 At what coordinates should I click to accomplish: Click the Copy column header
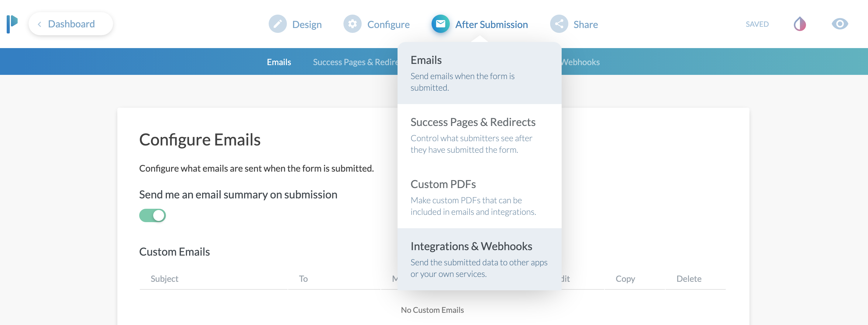pyautogui.click(x=625, y=279)
